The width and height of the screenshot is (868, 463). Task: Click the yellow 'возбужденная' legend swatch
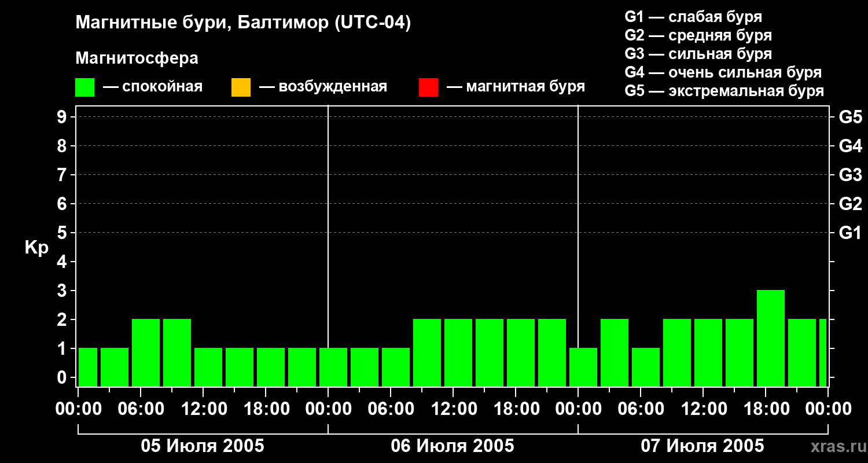pyautogui.click(x=241, y=87)
